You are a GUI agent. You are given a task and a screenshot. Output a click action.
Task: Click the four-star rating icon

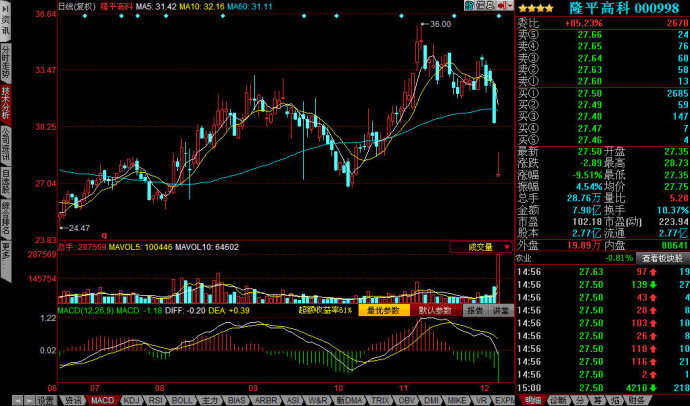[x=536, y=7]
